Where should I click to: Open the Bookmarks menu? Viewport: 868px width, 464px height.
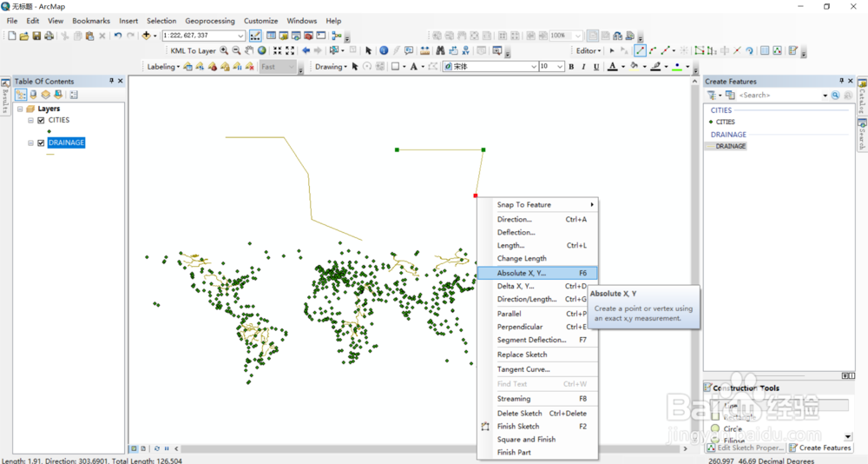coord(91,21)
